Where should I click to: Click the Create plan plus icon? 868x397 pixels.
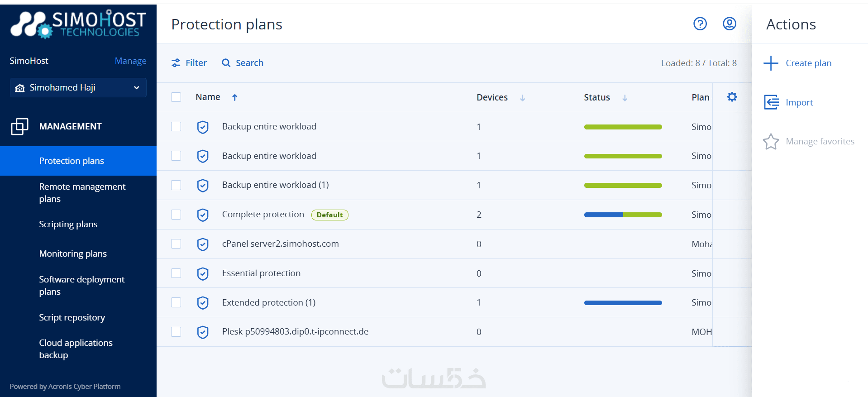[771, 63]
